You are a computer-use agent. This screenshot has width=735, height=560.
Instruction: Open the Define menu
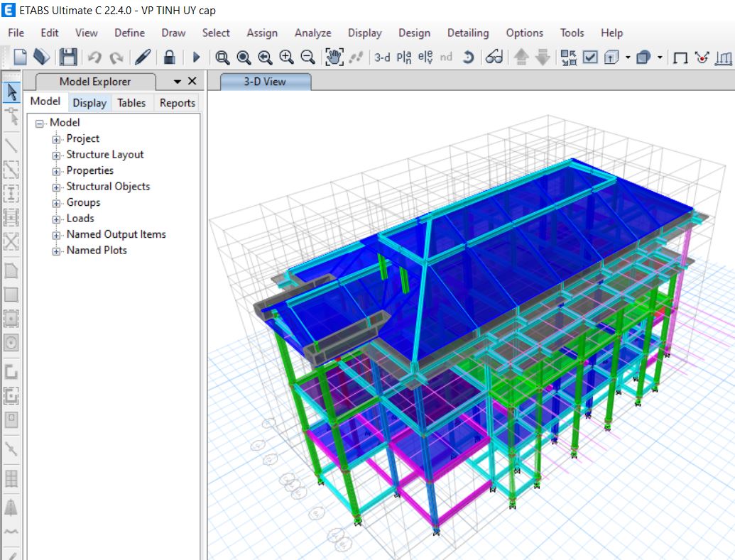tap(129, 33)
